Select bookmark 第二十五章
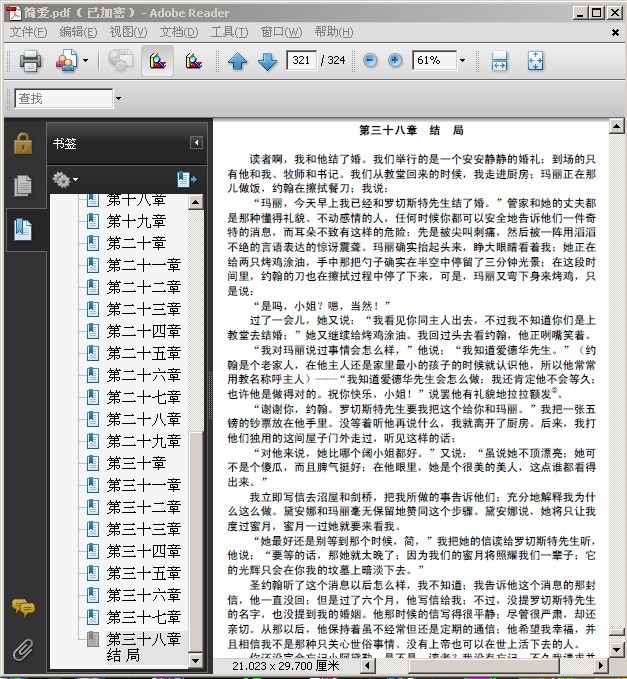 (143, 353)
